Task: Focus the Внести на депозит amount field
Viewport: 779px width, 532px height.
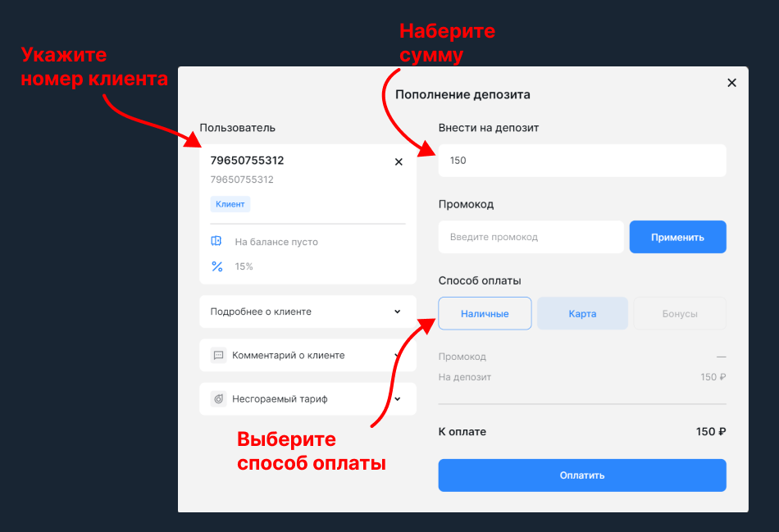Action: [582, 161]
